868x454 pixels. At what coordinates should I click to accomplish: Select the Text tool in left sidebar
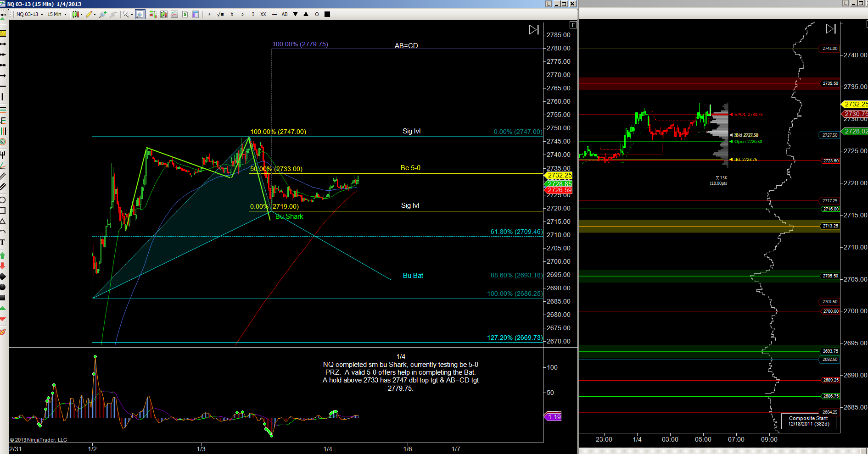(3, 242)
